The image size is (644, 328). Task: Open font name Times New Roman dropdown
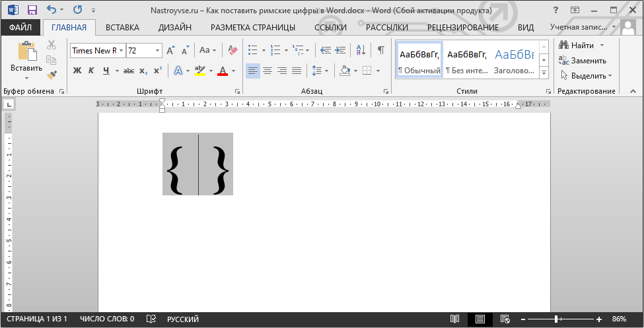[x=121, y=51]
